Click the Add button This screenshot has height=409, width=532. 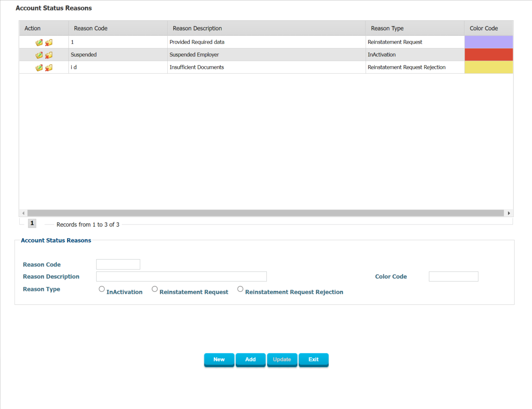[x=251, y=359]
